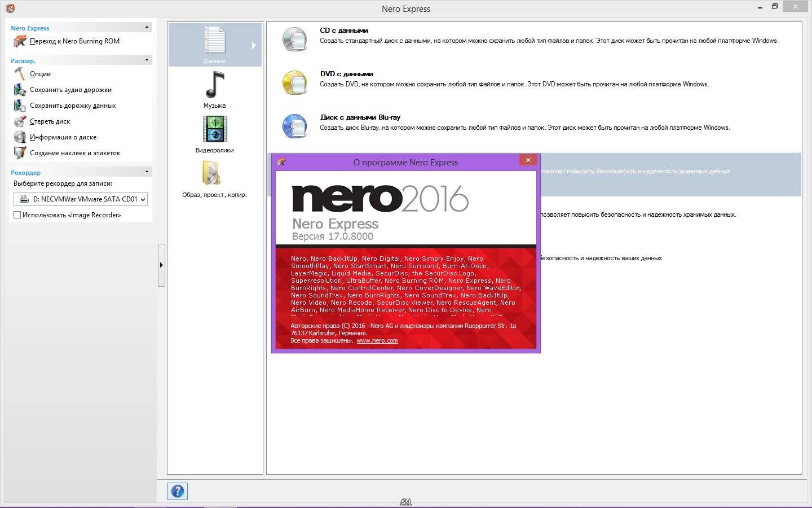The image size is (812, 508).
Task: Click the Версия 17.0.8000 text
Action: click(x=333, y=237)
